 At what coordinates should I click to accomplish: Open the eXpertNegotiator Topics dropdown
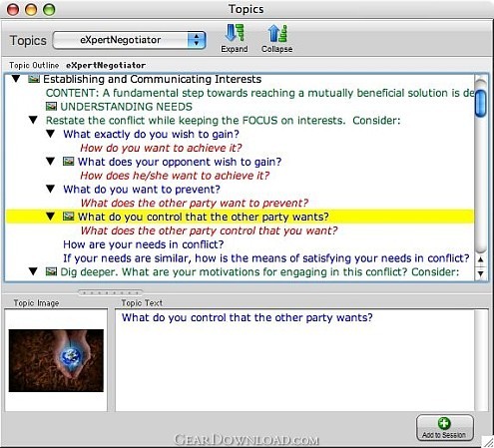[129, 40]
